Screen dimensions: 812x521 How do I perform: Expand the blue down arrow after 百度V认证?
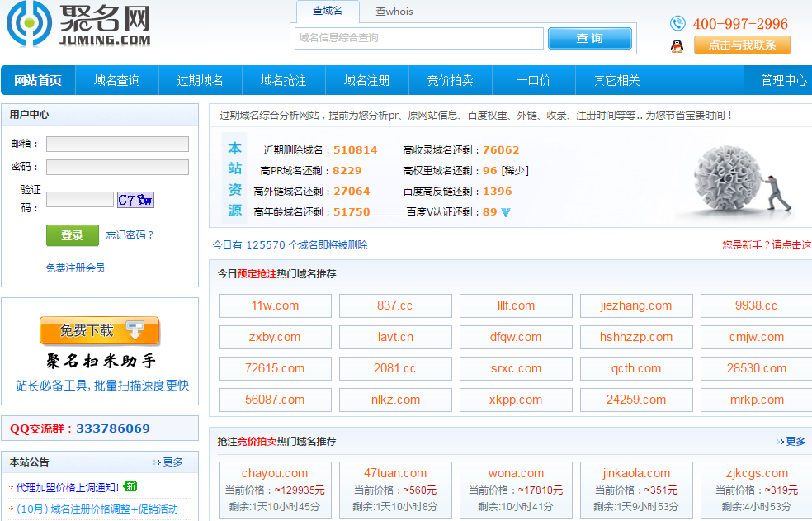point(506,212)
